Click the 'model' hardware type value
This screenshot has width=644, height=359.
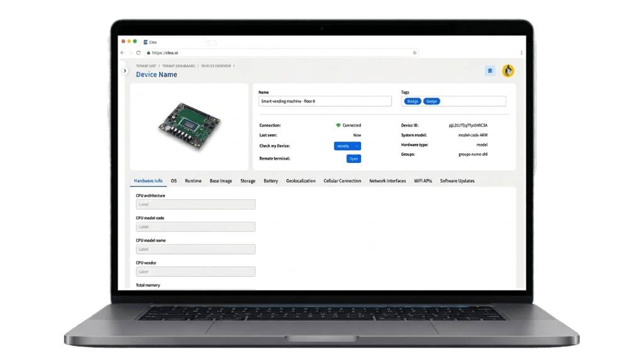click(482, 145)
